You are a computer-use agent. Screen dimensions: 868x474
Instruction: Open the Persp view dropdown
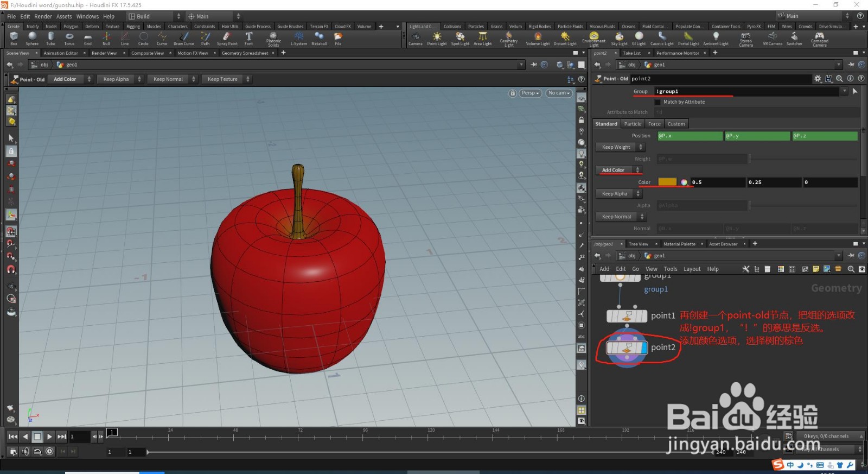[x=531, y=93]
